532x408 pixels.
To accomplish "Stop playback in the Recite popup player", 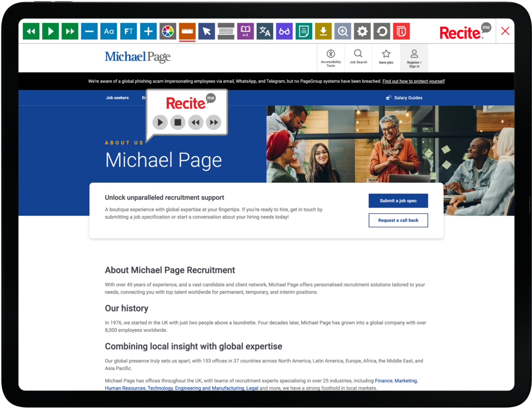I will coord(178,123).
